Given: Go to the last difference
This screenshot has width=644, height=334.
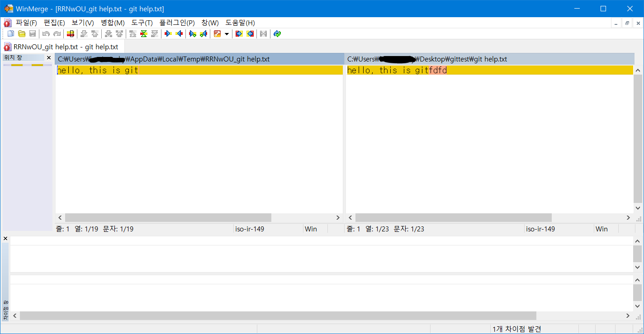Looking at the screenshot, I should point(155,34).
